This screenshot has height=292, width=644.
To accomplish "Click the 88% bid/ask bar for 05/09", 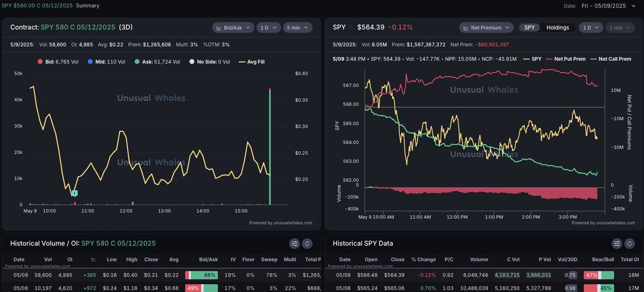I will point(202,275).
